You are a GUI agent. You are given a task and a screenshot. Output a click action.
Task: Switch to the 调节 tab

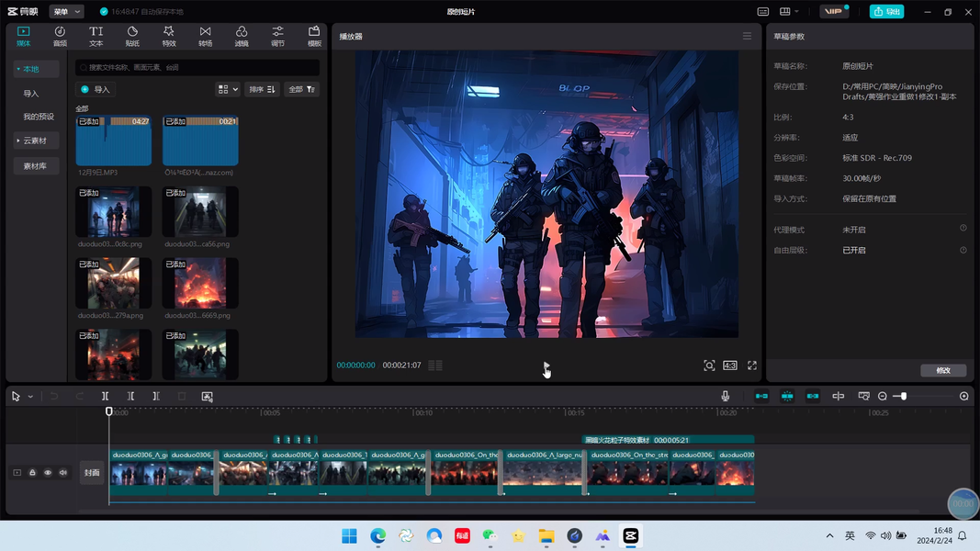(277, 36)
